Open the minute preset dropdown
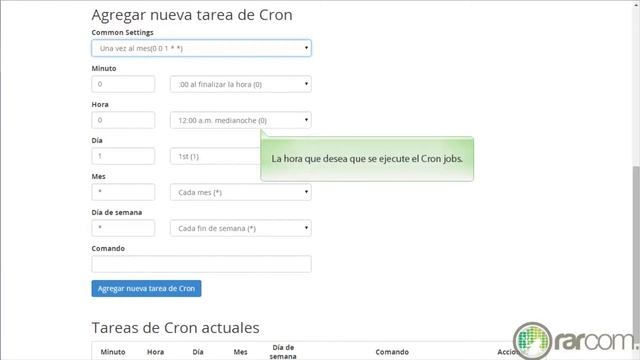Screen dimensions: 640x360 240,84
